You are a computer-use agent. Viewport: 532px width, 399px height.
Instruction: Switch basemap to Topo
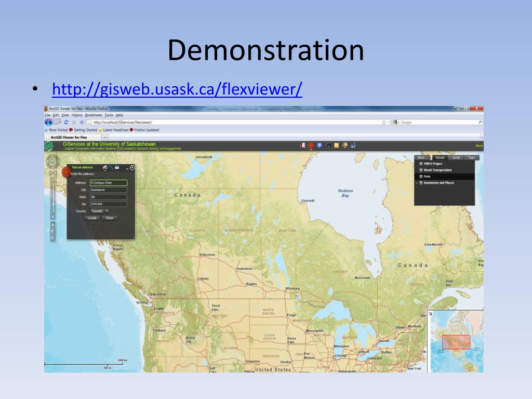pyautogui.click(x=471, y=158)
